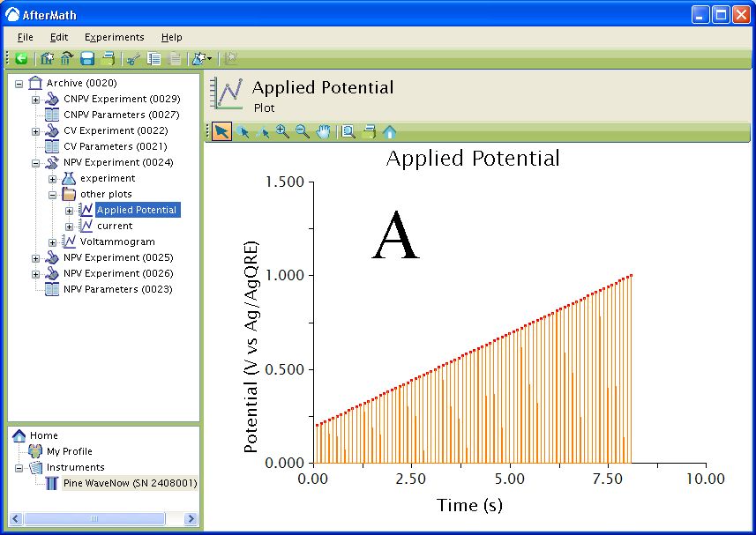Image resolution: width=756 pixels, height=535 pixels.
Task: Select the arrow pointer tool in plot toolbar
Action: coord(221,131)
